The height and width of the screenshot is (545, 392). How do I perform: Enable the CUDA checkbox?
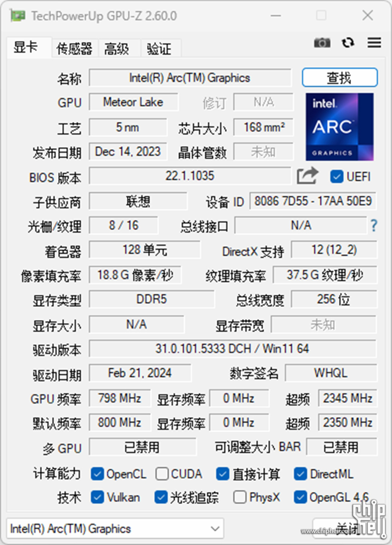click(x=162, y=474)
